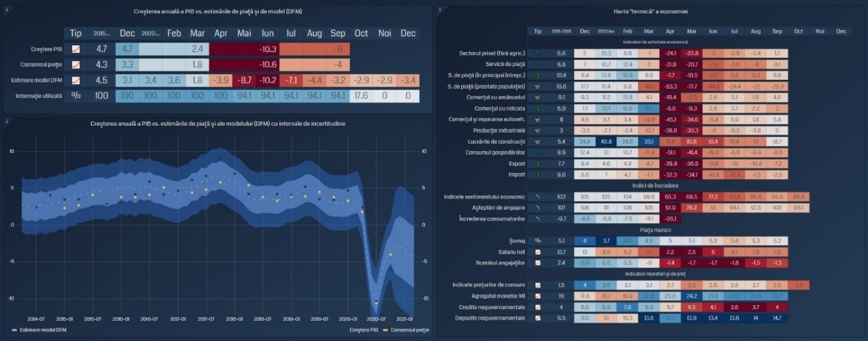Click the 49.8 cell in Lucrările de construcții
This screenshot has width=868, height=341.
(606, 142)
